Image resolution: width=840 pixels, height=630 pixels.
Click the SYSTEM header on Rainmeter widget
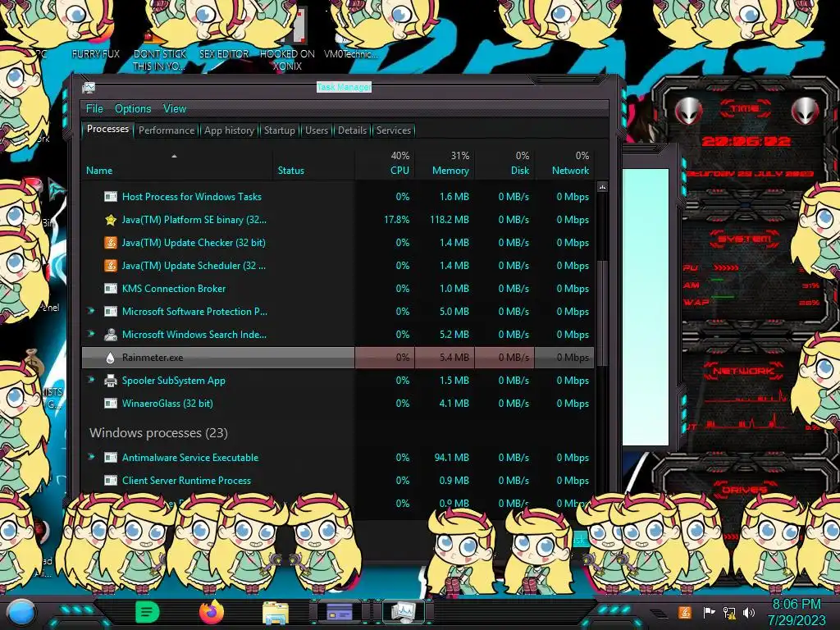coord(745,239)
